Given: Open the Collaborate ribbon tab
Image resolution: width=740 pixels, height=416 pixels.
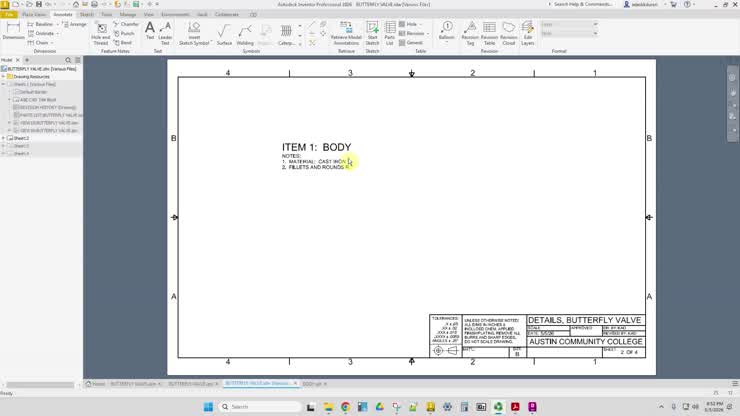Looking at the screenshot, I should 227,15.
